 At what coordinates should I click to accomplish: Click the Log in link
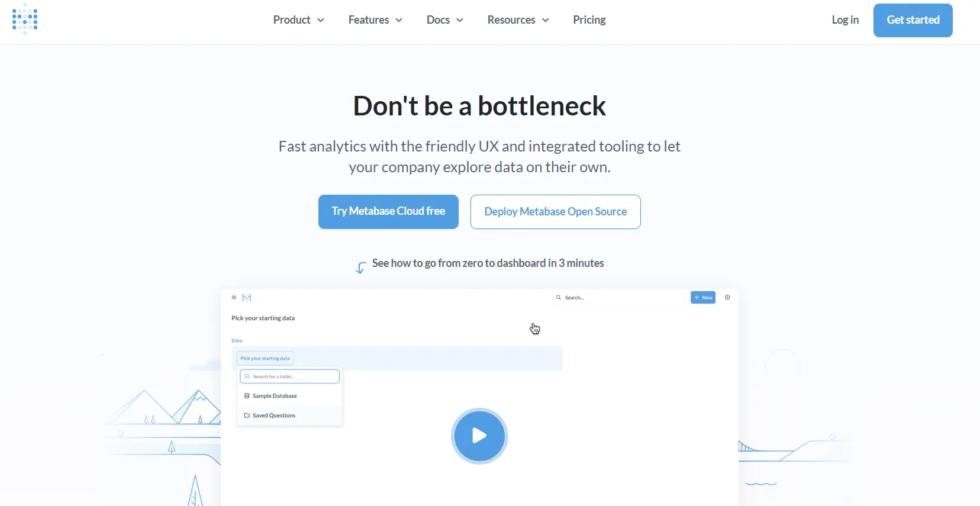(844, 20)
